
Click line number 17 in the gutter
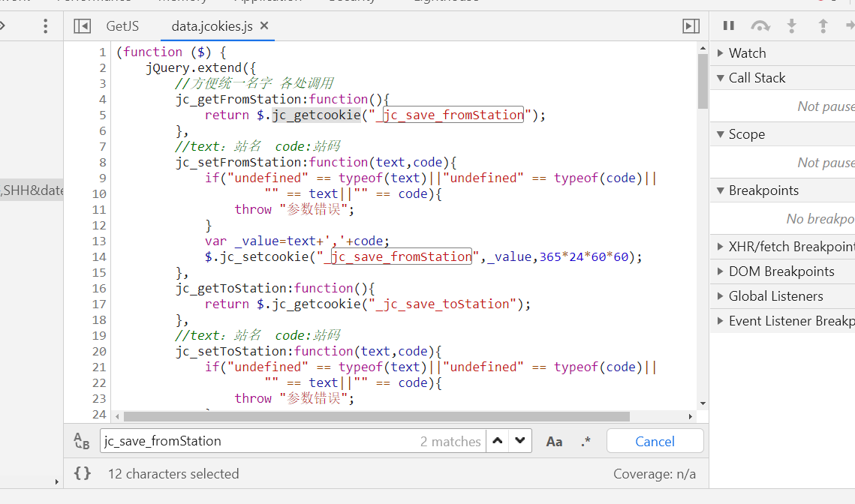click(x=98, y=304)
